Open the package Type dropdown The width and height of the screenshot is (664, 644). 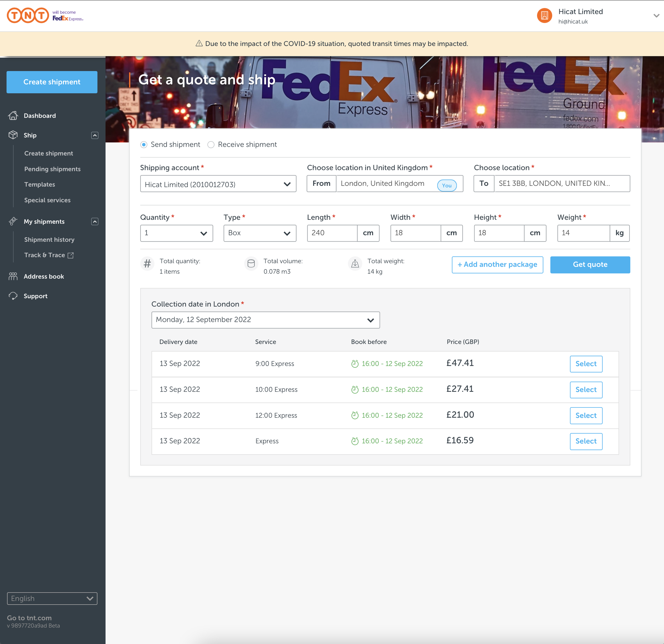(x=259, y=233)
